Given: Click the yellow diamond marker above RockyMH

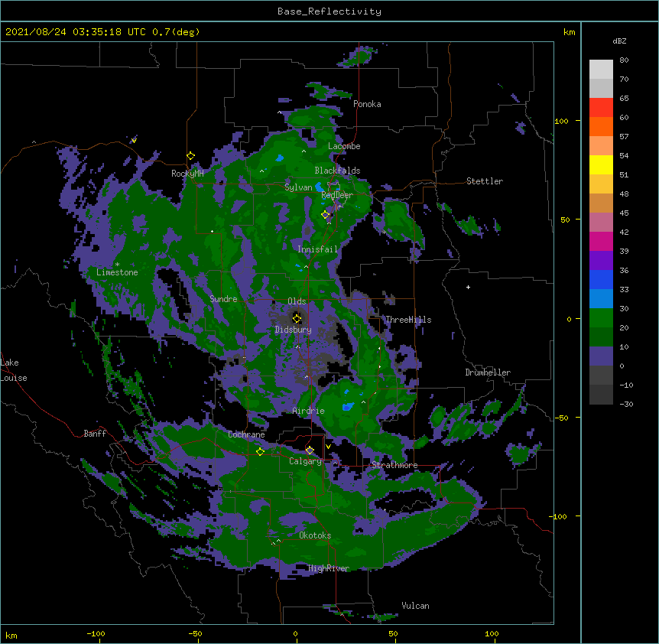Looking at the screenshot, I should (x=190, y=156).
